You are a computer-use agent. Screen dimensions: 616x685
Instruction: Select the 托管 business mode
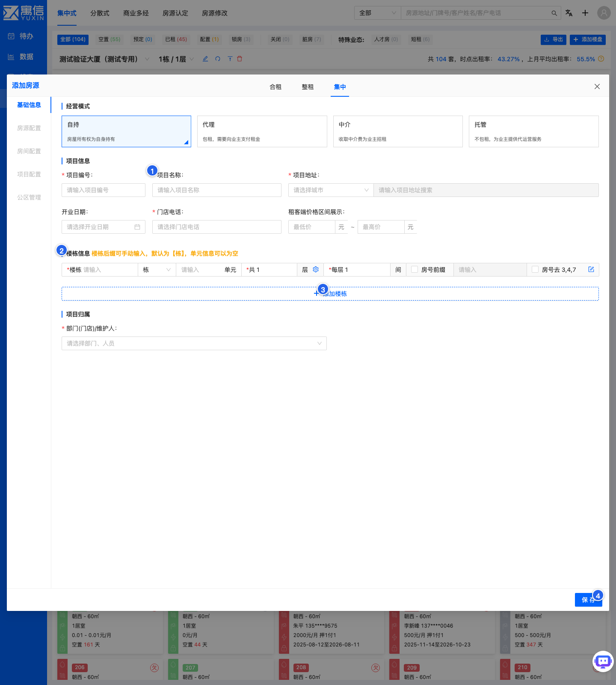[x=534, y=131]
